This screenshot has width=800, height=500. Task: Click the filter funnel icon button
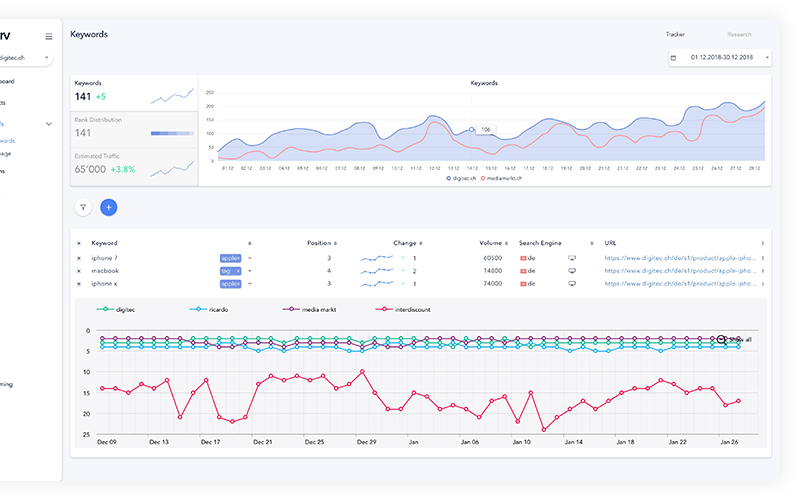[83, 207]
